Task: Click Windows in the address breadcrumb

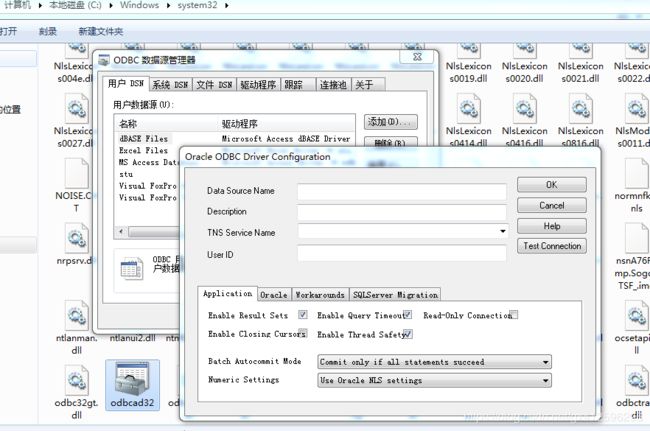Action: pos(139,5)
